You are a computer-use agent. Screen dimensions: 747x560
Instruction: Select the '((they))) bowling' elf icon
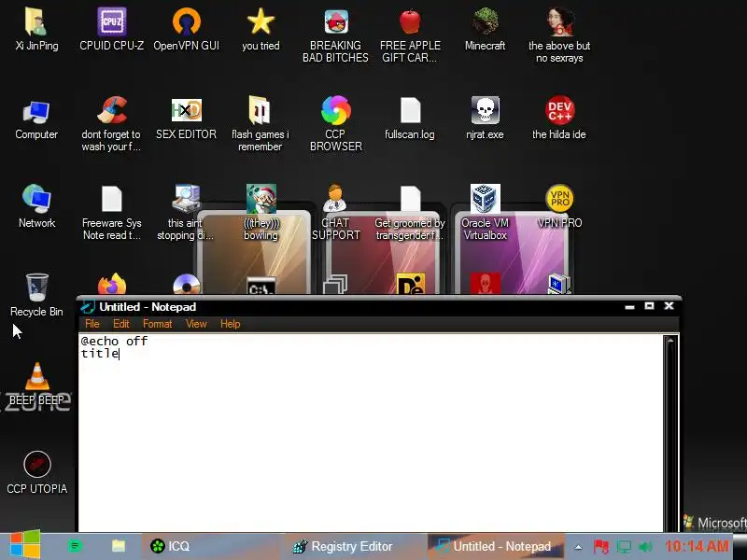pyautogui.click(x=261, y=199)
